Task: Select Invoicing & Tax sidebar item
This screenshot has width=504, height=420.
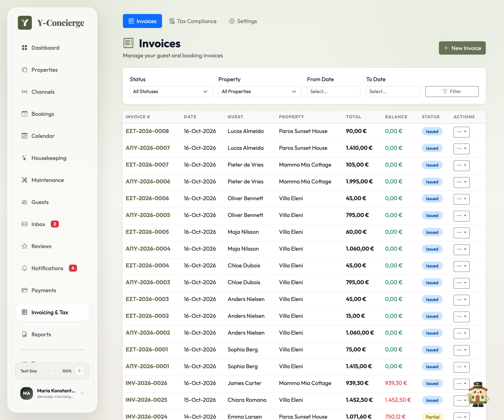Action: pos(52,312)
